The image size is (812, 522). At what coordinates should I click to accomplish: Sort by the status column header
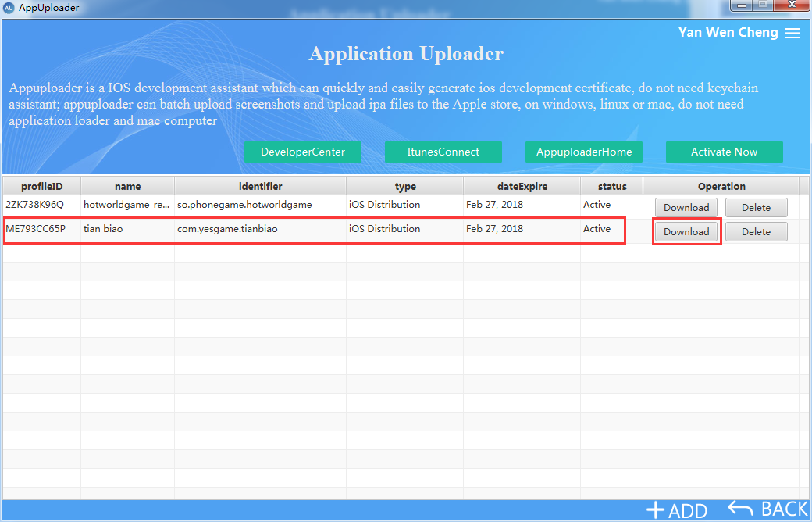pos(612,186)
